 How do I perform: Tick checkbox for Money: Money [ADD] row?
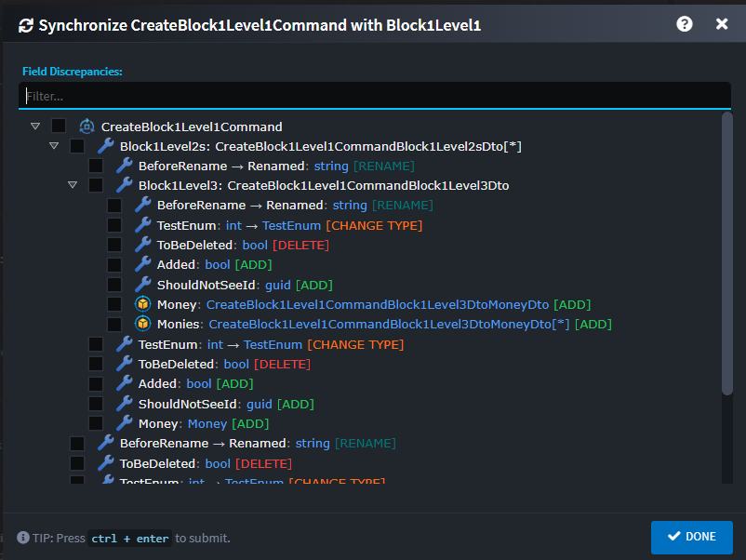click(96, 423)
